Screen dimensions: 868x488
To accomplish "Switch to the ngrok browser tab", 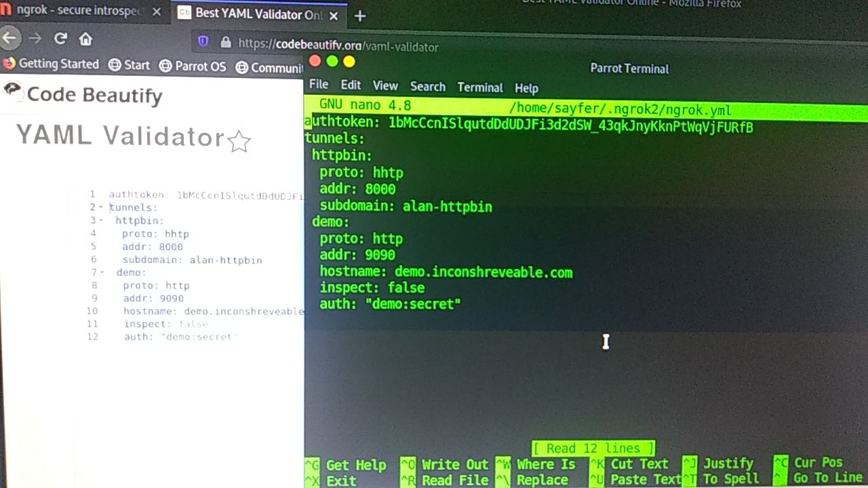I will point(80,12).
